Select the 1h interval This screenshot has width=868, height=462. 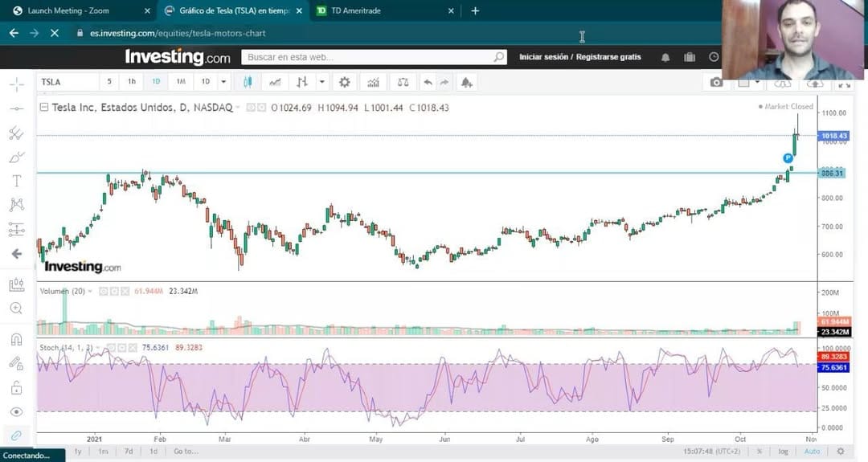click(132, 82)
